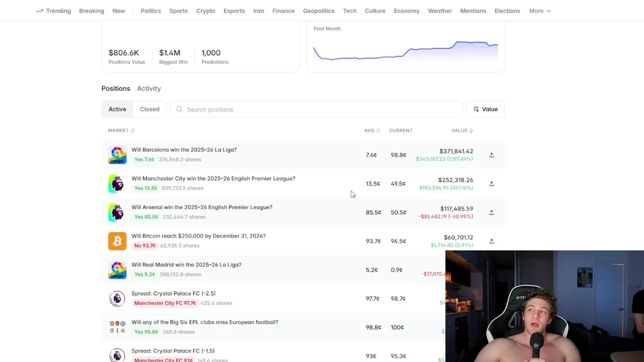Switch to the Activity tab
Viewport: 644px width, 362px height.
[x=149, y=88]
